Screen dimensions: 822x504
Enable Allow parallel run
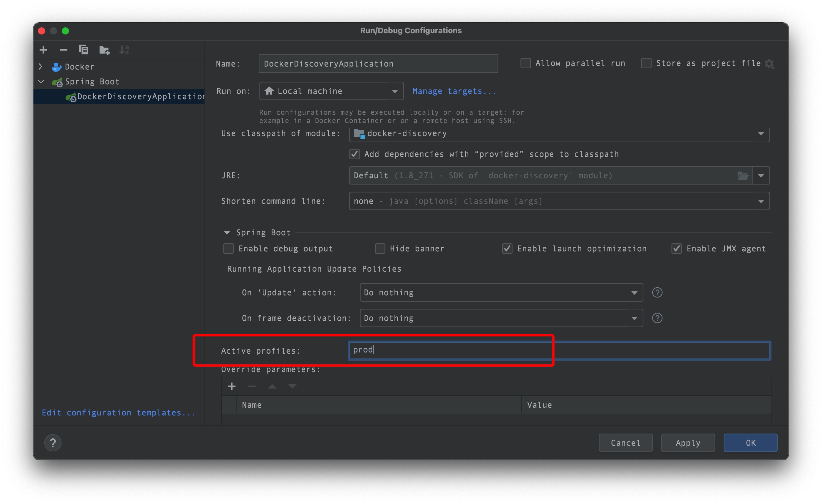(525, 63)
